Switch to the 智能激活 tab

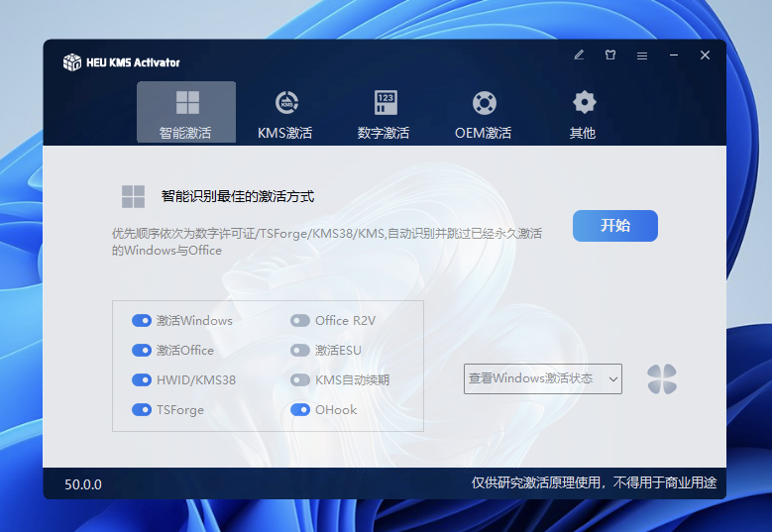186,112
